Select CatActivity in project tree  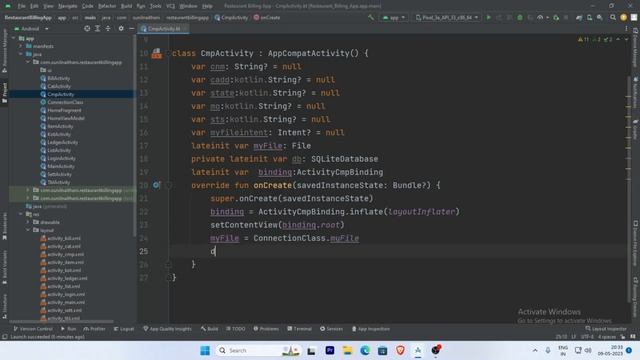59,86
